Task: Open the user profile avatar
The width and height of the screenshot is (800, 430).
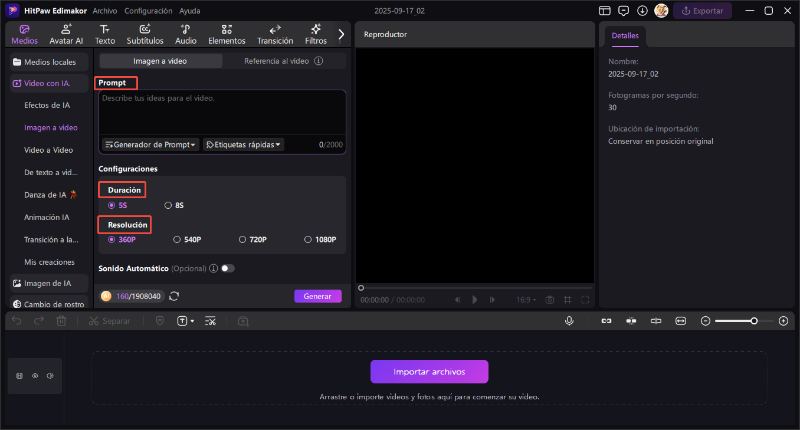Action: pos(661,11)
